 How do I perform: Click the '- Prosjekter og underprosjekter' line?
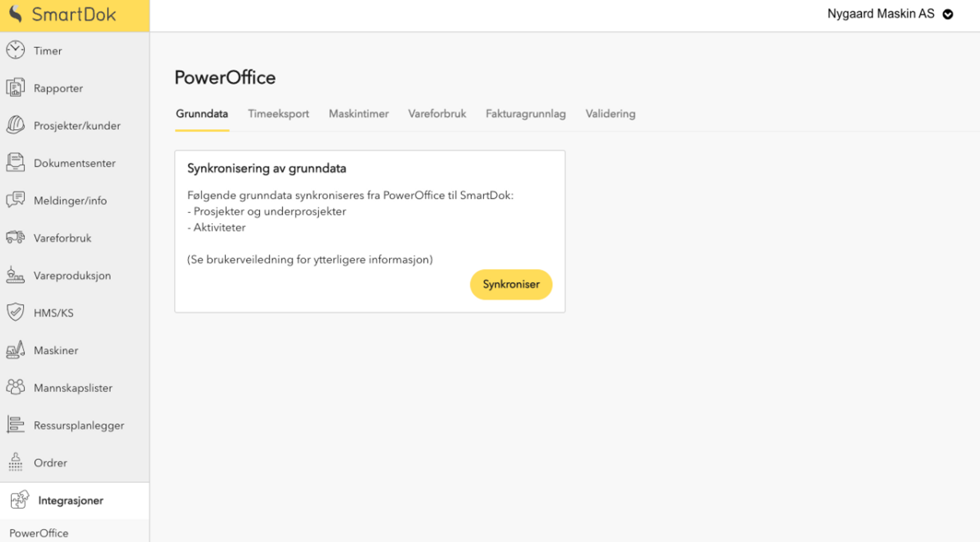266,211
